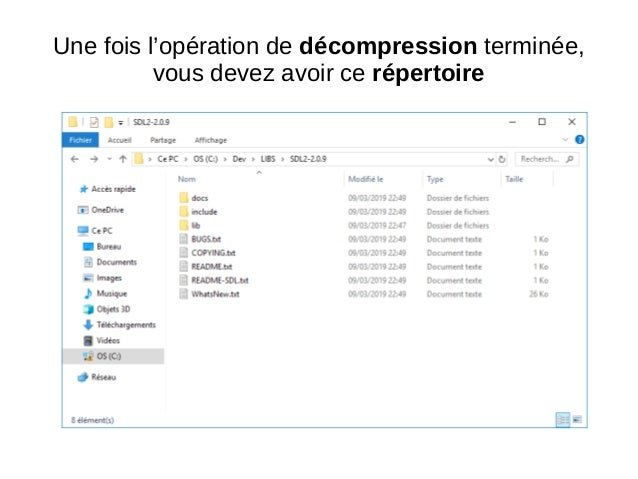The image size is (638, 479).
Task: Click the README-SDL.txt file icon
Action: click(x=184, y=280)
